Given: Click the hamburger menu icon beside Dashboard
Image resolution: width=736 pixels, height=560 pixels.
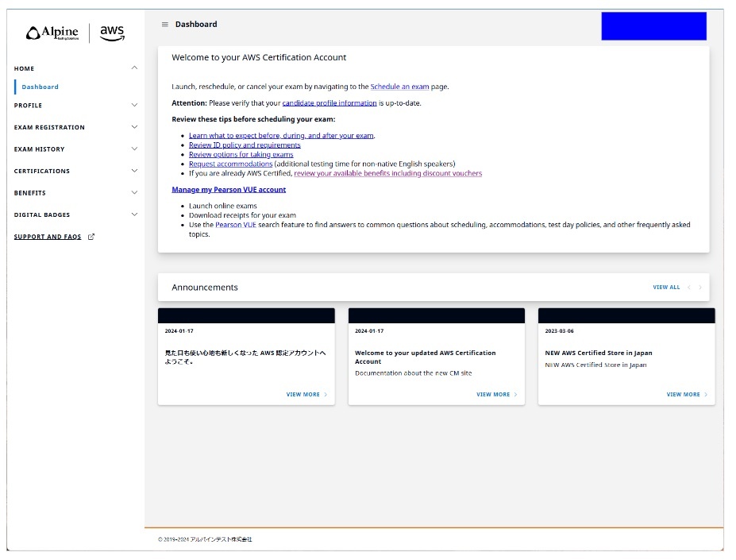Looking at the screenshot, I should coord(165,25).
